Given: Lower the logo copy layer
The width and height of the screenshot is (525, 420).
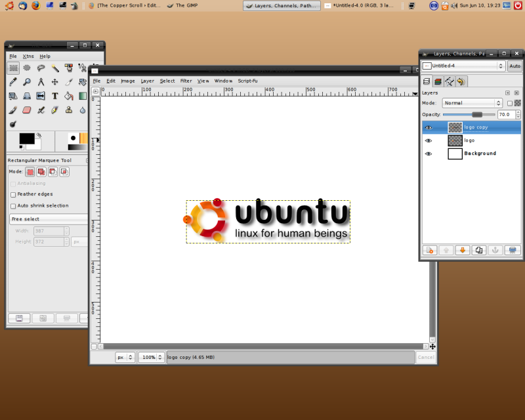Looking at the screenshot, I should pos(463,250).
